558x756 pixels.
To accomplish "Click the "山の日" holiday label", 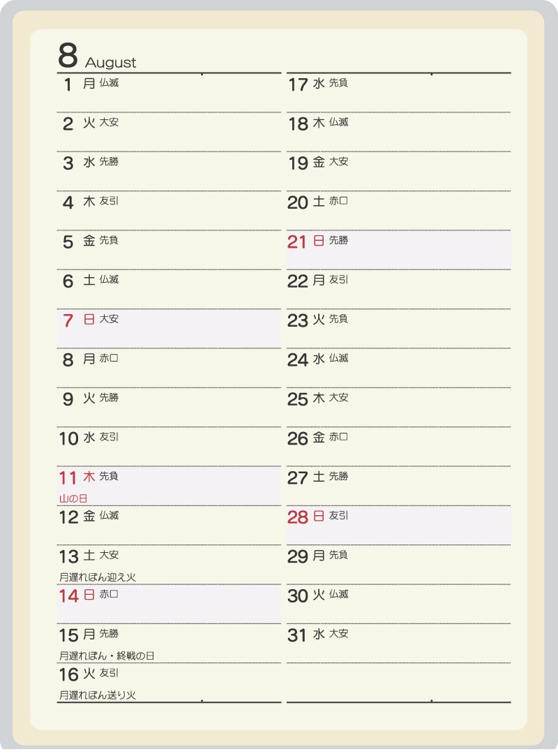I will pyautogui.click(x=73, y=498).
